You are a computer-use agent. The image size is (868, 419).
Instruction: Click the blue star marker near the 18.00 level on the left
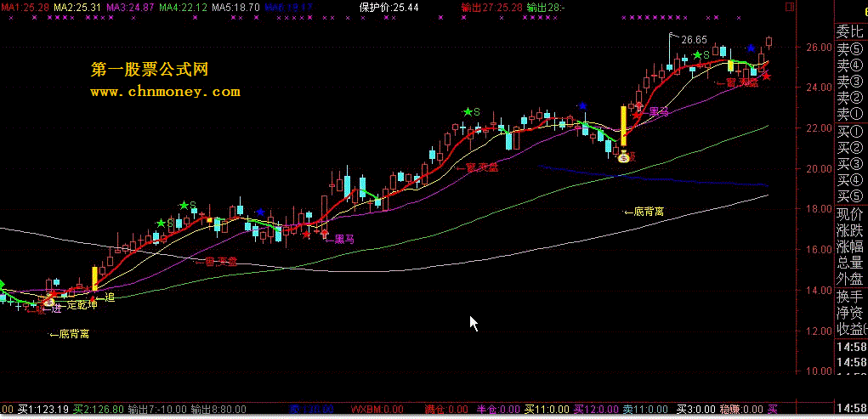(x=260, y=212)
